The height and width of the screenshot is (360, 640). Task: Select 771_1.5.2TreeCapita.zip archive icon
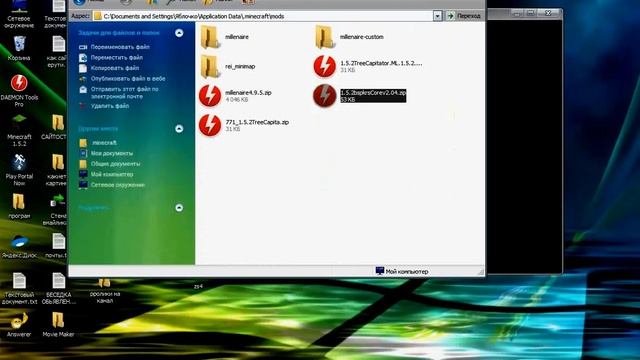[x=210, y=125]
